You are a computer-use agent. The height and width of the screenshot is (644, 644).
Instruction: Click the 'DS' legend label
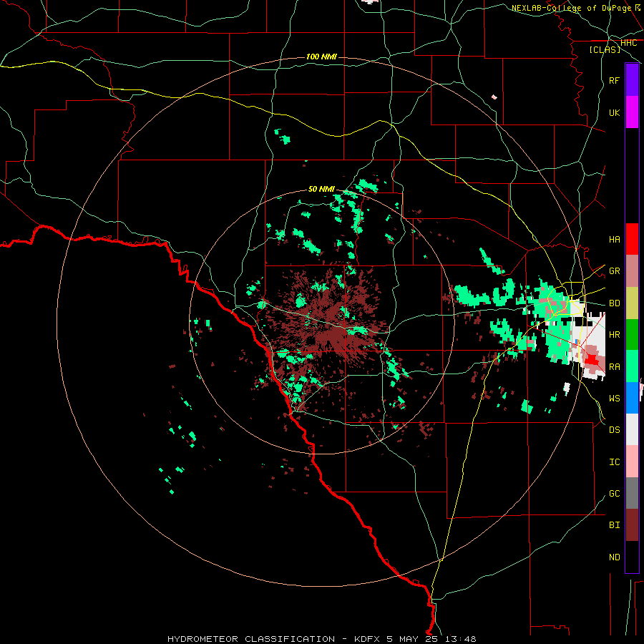[x=614, y=430]
